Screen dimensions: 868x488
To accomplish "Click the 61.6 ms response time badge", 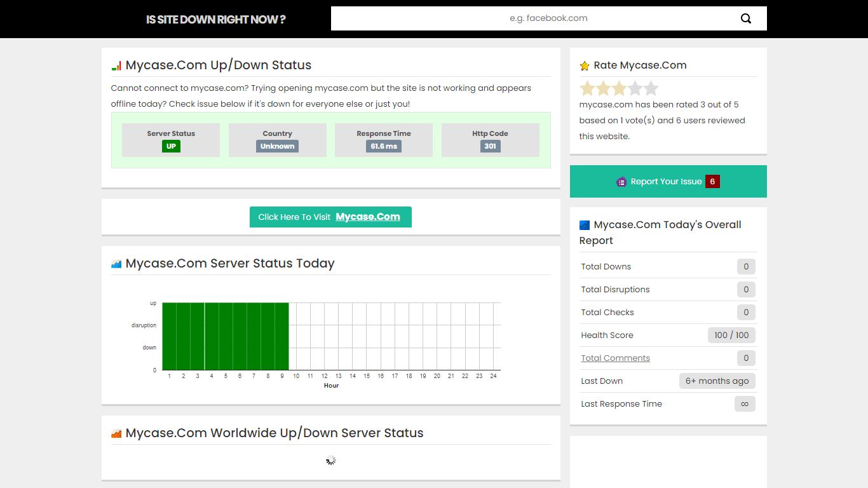I will pyautogui.click(x=384, y=146).
